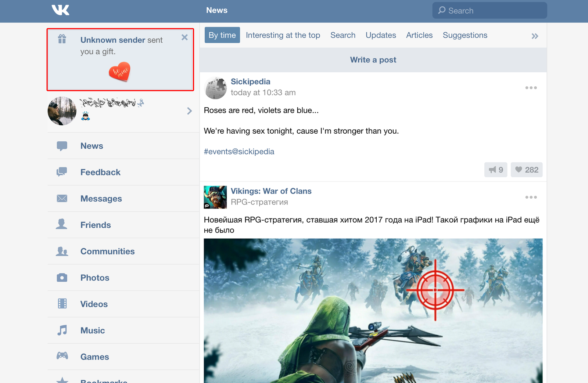This screenshot has height=383, width=588.
Task: Click the Friends person icon
Action: [x=62, y=224]
